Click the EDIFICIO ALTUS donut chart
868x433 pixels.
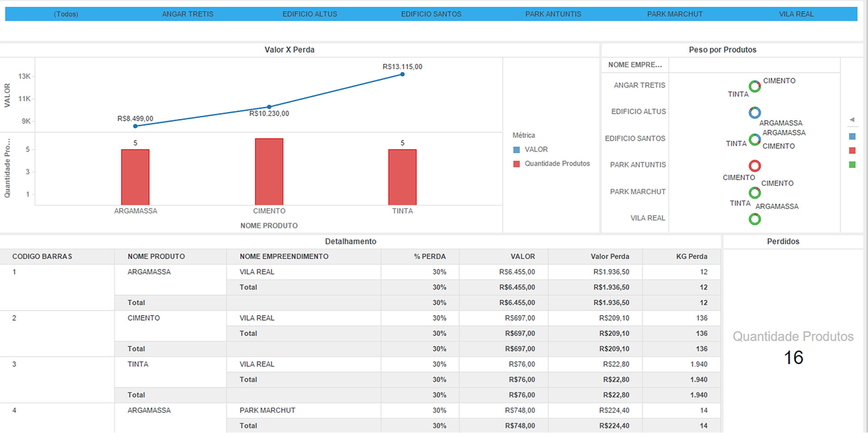(x=754, y=113)
